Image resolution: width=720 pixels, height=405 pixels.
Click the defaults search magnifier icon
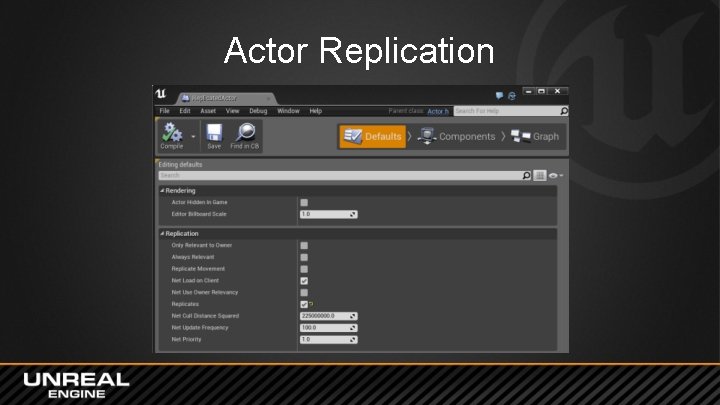[526, 175]
